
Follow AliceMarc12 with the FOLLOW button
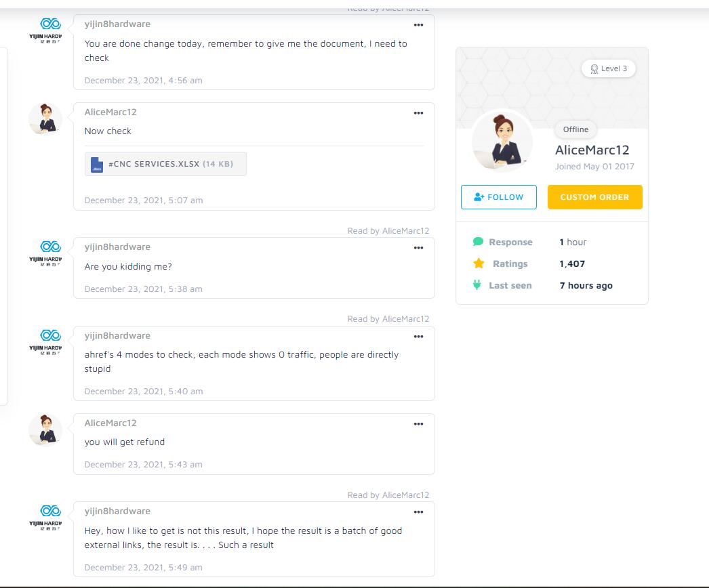pos(499,197)
